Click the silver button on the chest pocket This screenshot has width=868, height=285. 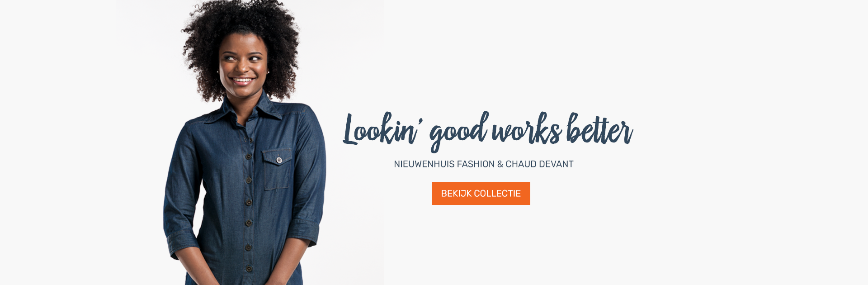279,160
